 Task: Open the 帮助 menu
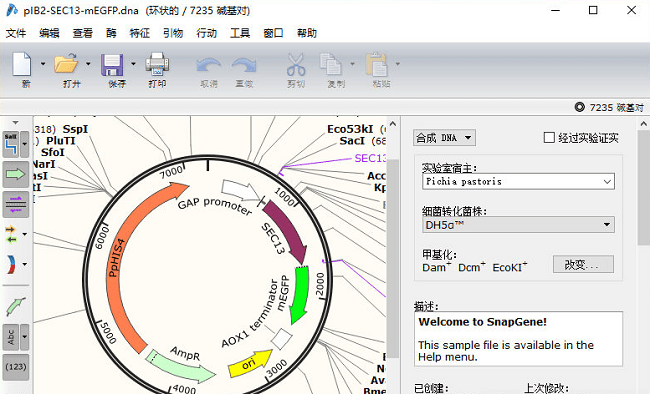click(307, 33)
